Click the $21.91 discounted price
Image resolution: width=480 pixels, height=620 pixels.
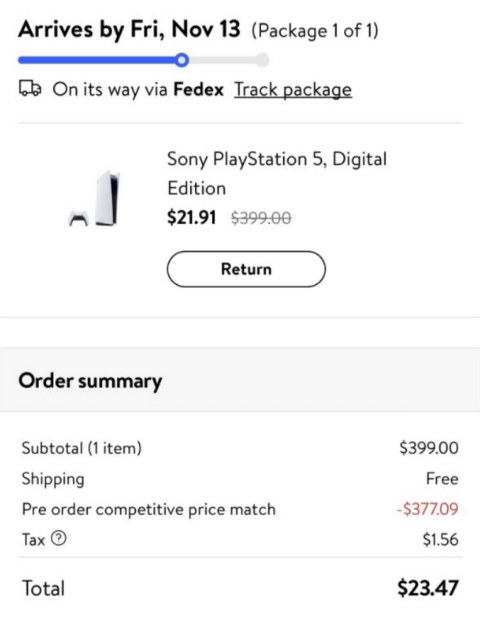[192, 217]
